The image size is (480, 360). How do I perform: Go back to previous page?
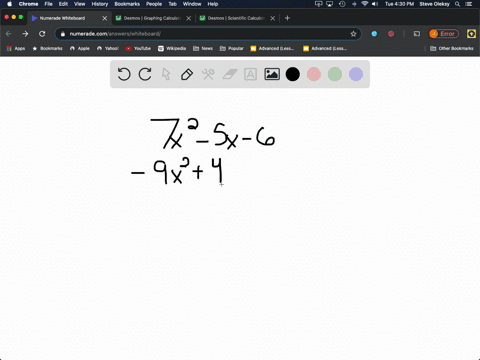click(x=9, y=34)
